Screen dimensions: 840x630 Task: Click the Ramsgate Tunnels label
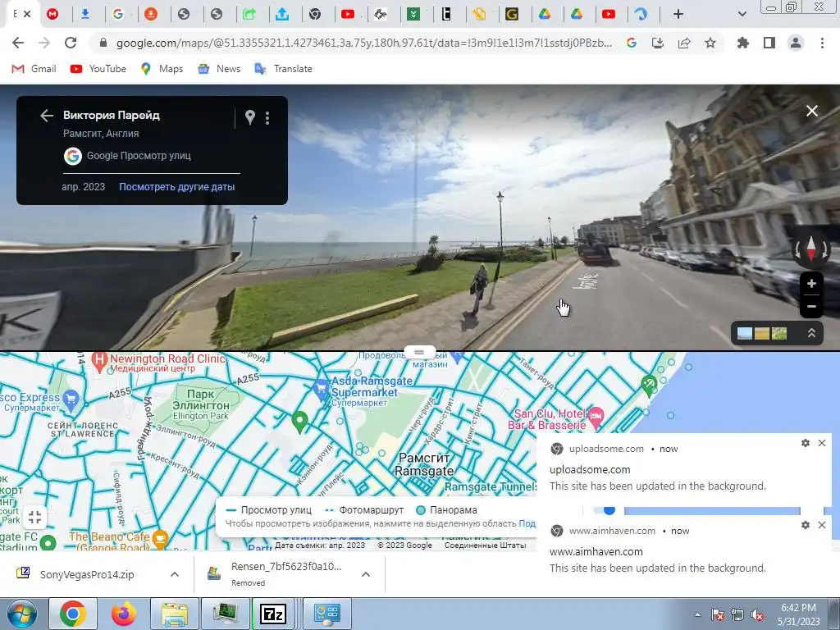tap(491, 487)
